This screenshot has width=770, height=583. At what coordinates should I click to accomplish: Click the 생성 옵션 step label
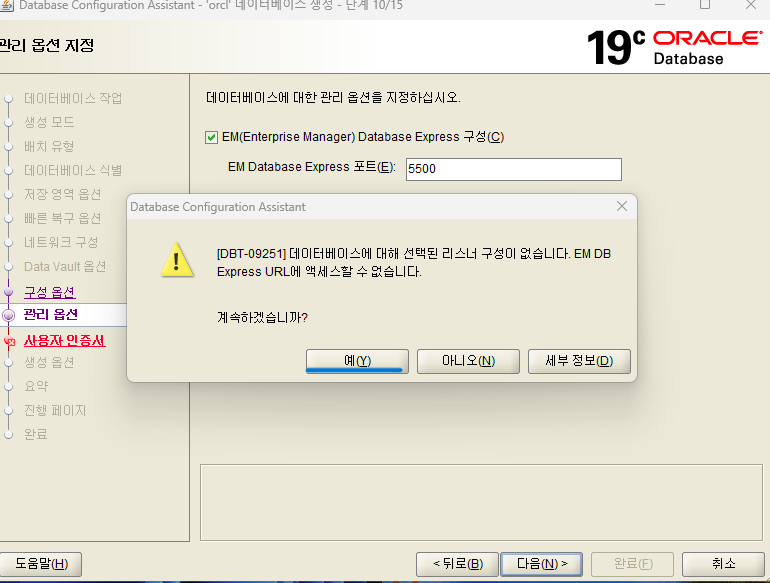(x=49, y=362)
